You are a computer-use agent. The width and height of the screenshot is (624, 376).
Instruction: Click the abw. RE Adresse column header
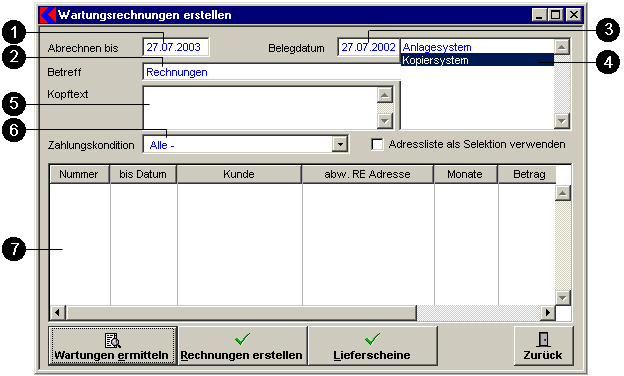pyautogui.click(x=368, y=174)
